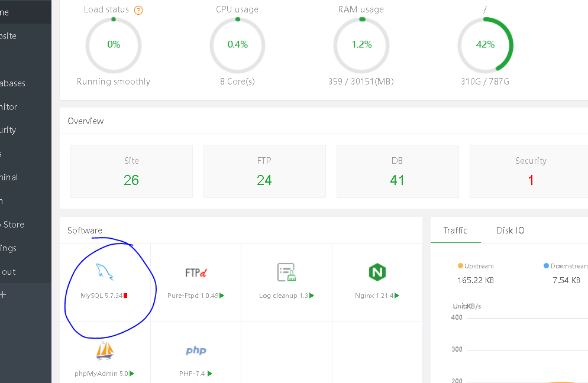The image size is (588, 383).
Task: Click the Load status help icon
Action: 138,11
